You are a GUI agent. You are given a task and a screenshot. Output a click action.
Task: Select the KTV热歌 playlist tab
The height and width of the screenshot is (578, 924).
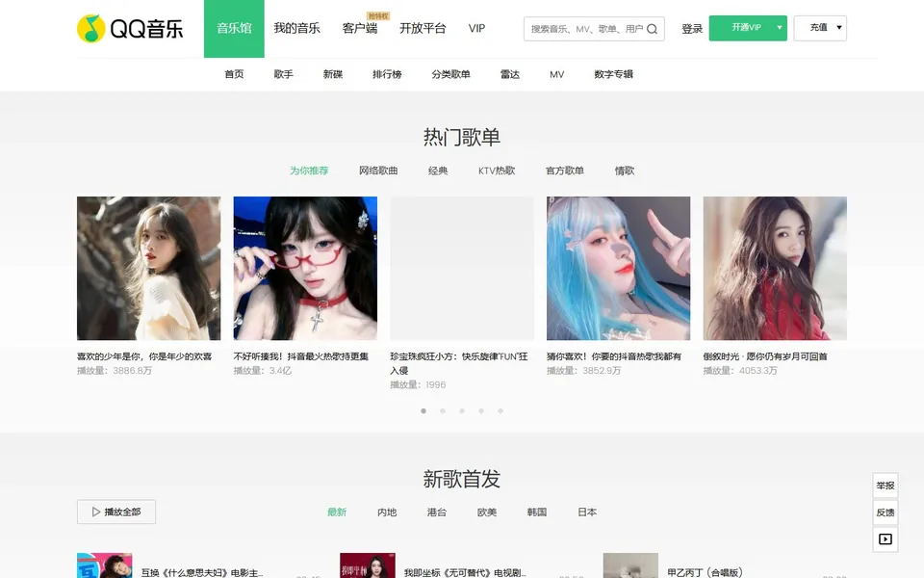click(x=497, y=171)
